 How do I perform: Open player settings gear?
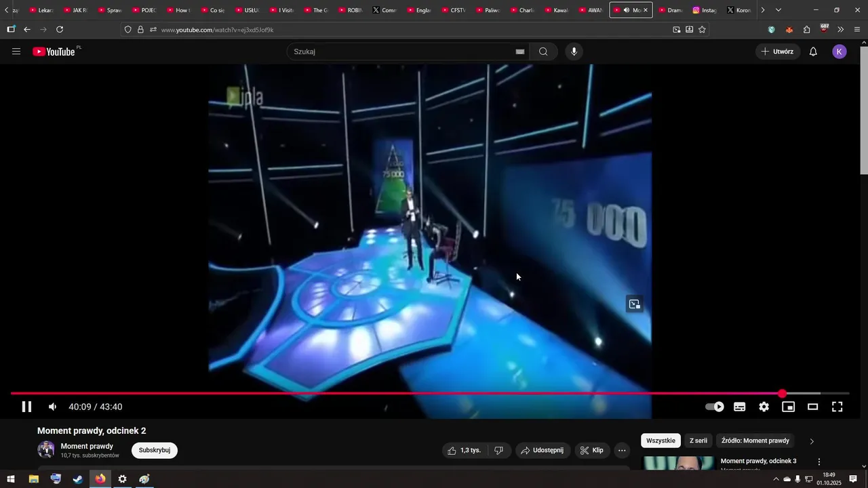tap(764, 407)
